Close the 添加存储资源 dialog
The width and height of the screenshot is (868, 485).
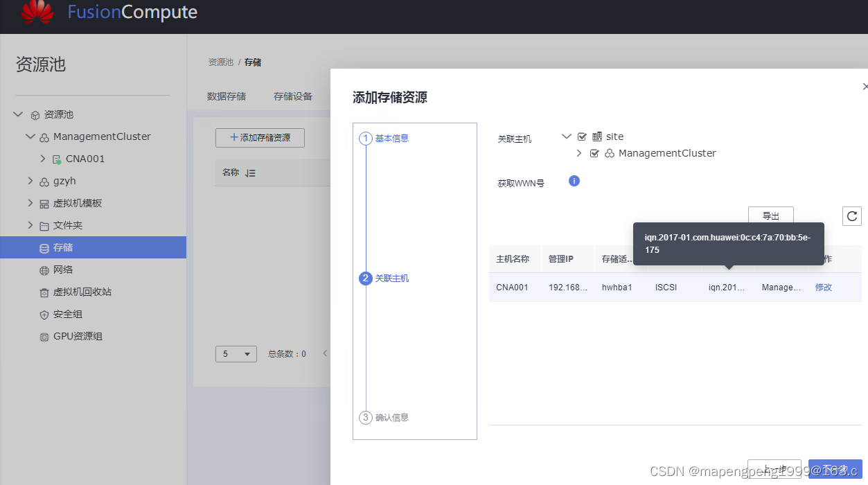(865, 87)
